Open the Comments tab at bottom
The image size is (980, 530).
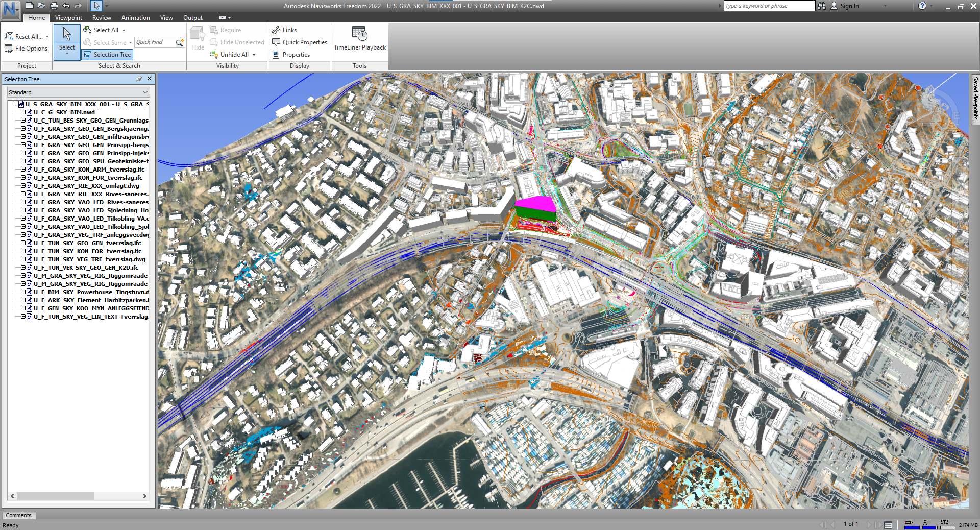pos(19,515)
